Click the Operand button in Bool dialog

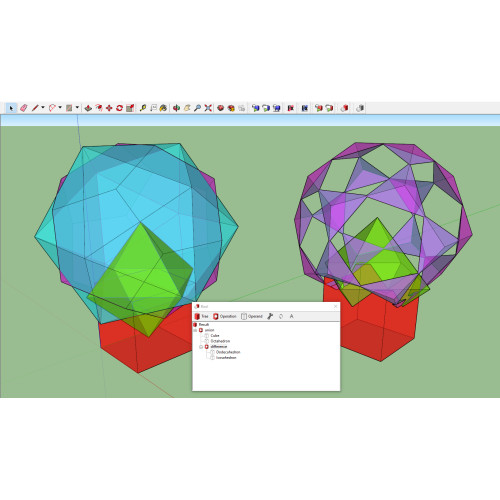coord(252,316)
